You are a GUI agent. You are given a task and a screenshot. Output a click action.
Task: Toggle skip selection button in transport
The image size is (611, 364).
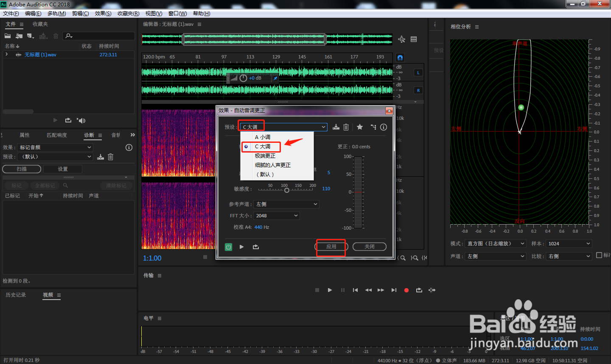pos(432,290)
